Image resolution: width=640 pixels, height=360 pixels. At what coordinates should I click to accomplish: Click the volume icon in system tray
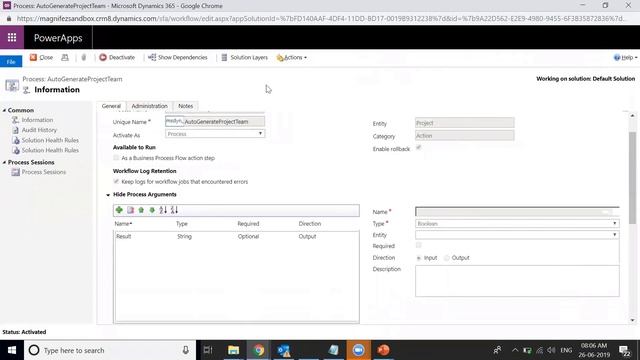coord(551,350)
